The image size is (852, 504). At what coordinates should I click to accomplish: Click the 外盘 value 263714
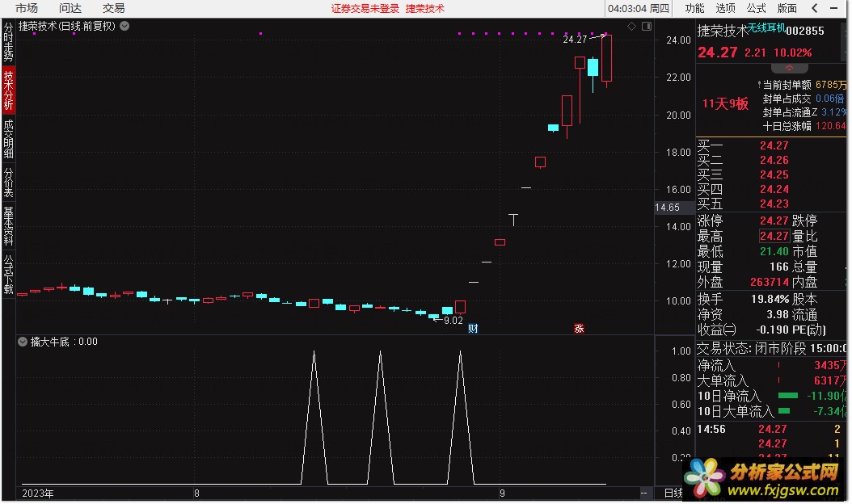click(770, 282)
